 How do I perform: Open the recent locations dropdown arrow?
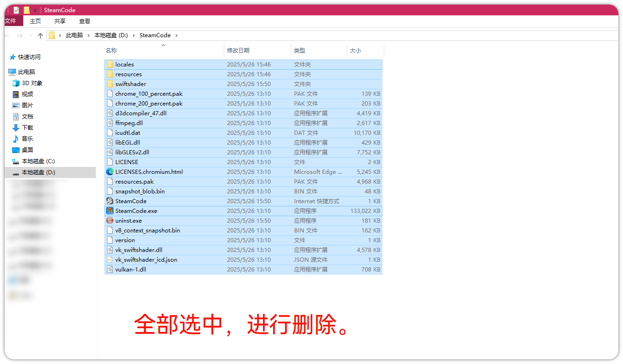pyautogui.click(x=31, y=35)
